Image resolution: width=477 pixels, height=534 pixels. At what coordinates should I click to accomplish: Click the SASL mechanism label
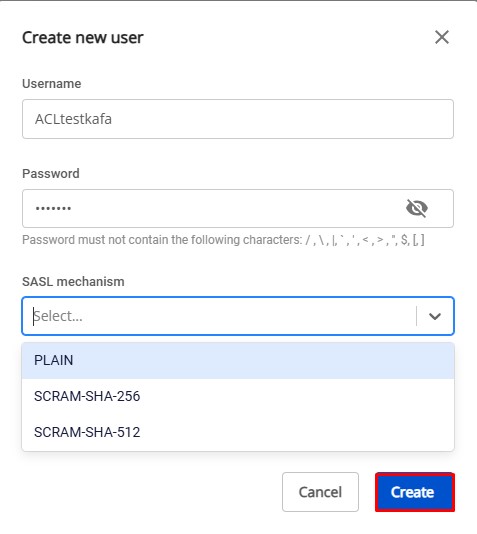point(73,282)
